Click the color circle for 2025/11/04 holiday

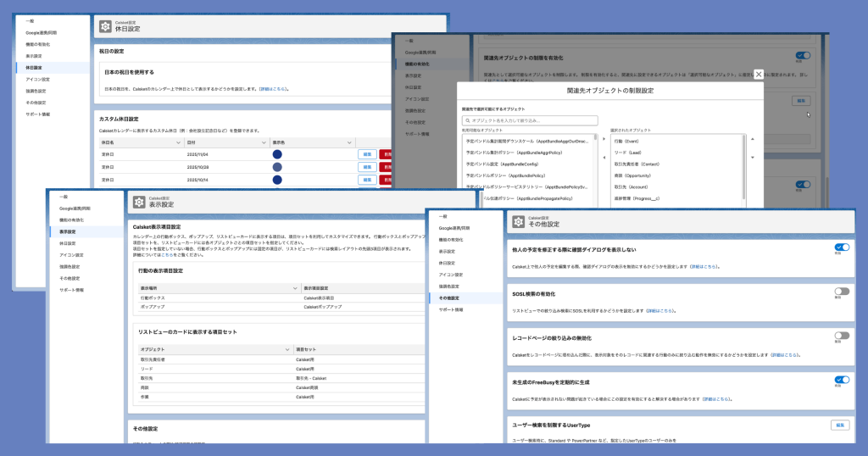click(277, 154)
